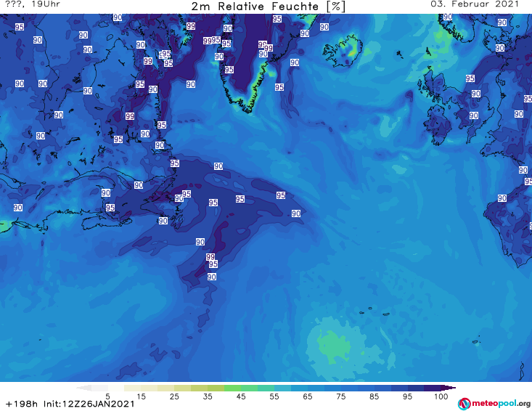Click the legend tick value "15"
The height and width of the screenshot is (411, 532).
(141, 396)
